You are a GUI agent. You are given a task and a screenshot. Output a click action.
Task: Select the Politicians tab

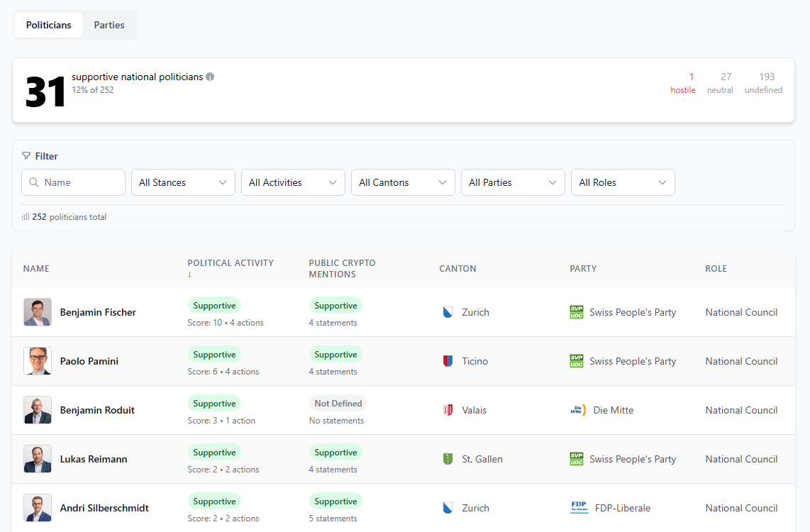pyautogui.click(x=49, y=25)
